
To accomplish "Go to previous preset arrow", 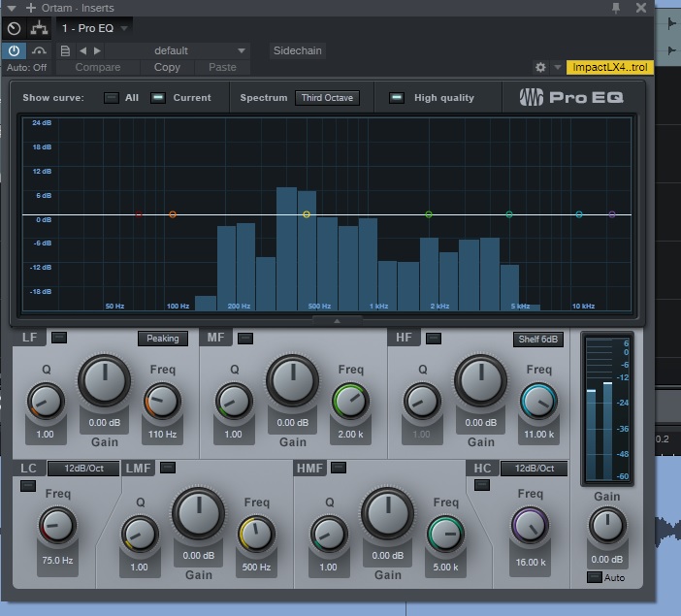I will pyautogui.click(x=83, y=50).
